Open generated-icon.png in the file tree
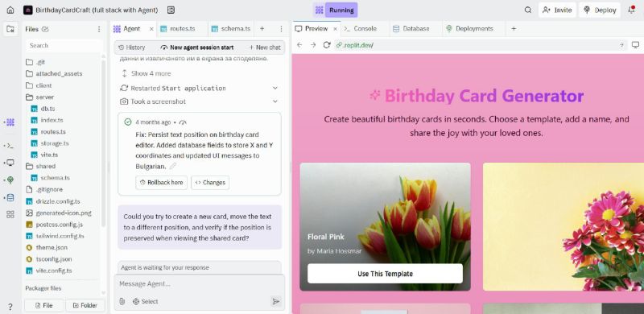 click(64, 213)
